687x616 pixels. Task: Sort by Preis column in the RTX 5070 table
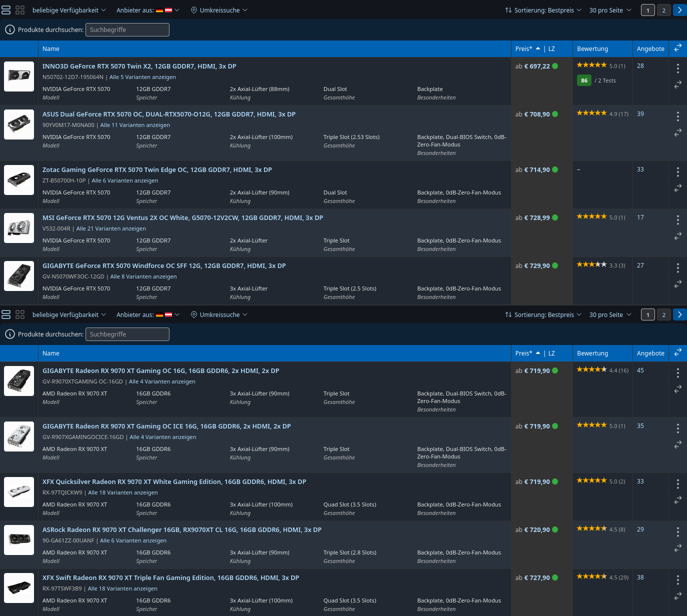click(527, 48)
